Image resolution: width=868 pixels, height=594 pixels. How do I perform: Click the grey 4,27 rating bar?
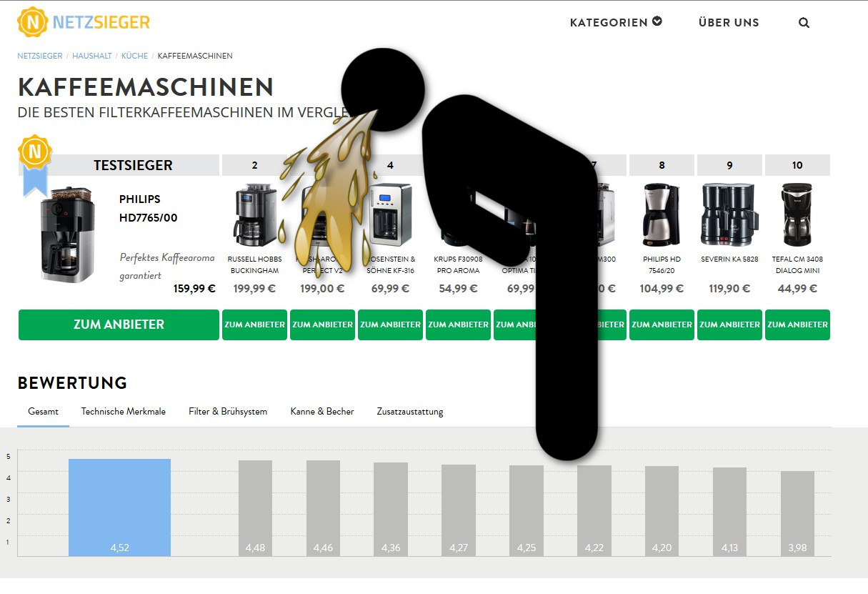[x=459, y=510]
